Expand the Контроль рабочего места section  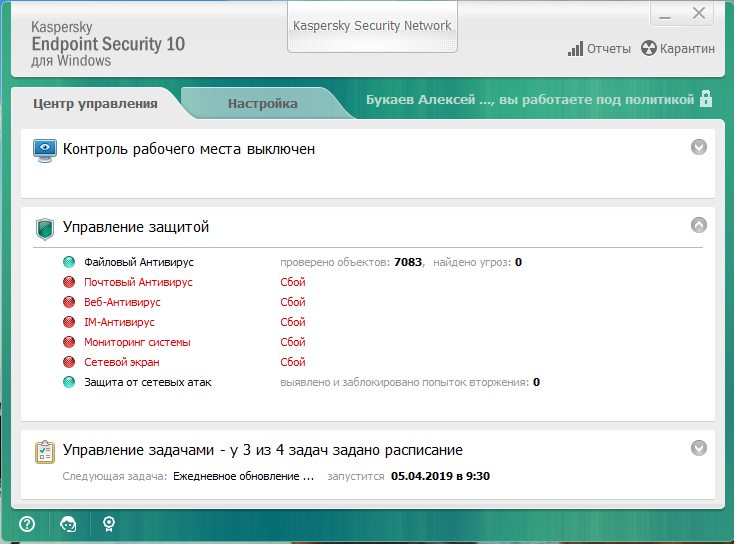(699, 147)
